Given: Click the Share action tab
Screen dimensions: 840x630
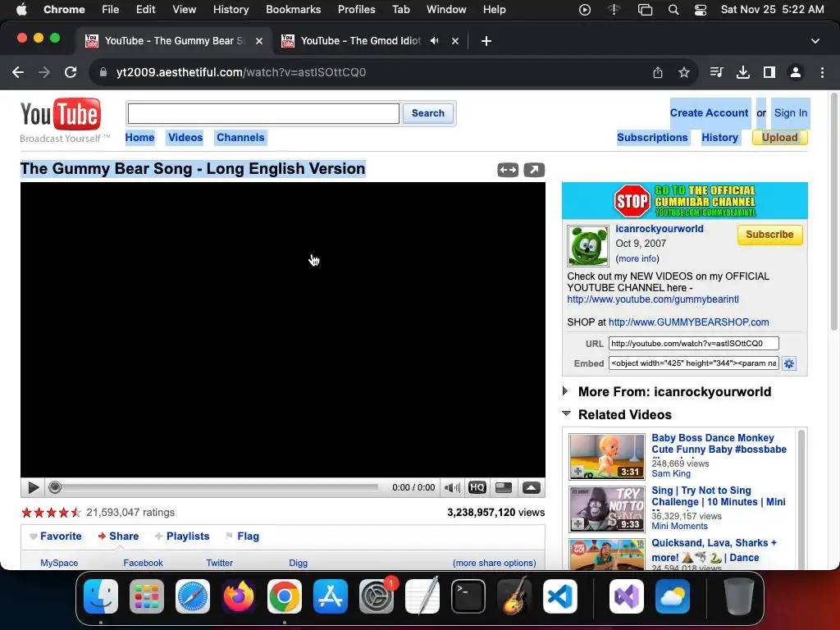Looking at the screenshot, I should 118,536.
